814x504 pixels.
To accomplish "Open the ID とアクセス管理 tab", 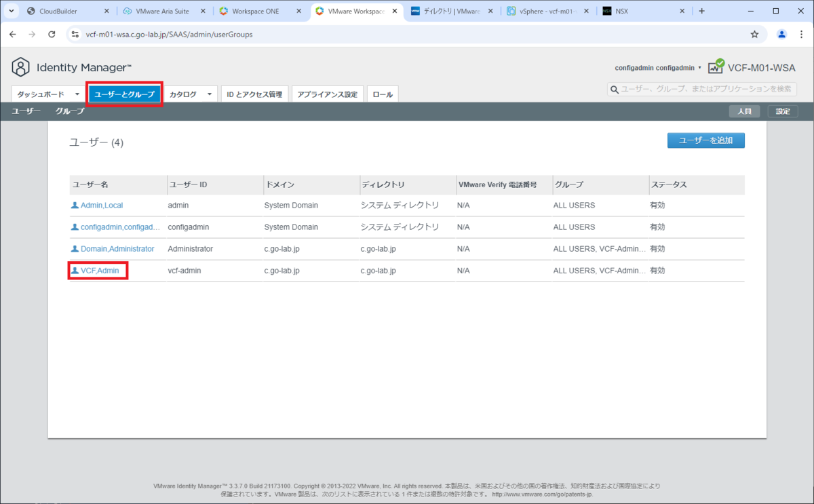I will click(254, 94).
